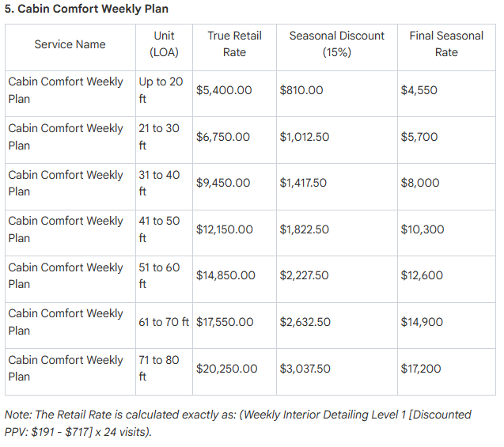Screen dimensions: 504x447
Task: Click the Retail Rate calculation note text
Action: (x=237, y=422)
